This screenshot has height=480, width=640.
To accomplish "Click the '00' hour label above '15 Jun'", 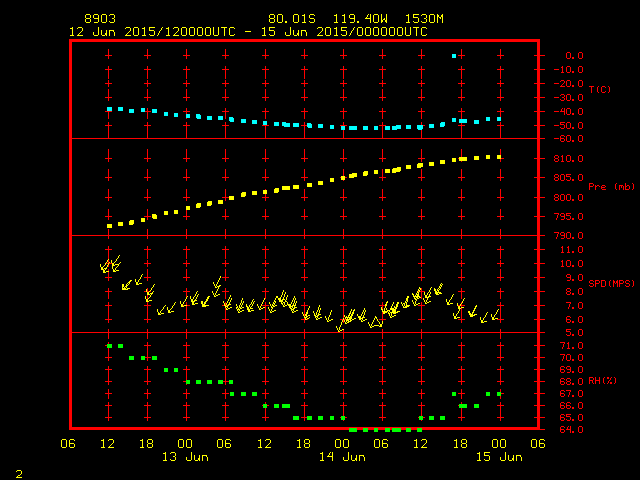I will 499,443.
